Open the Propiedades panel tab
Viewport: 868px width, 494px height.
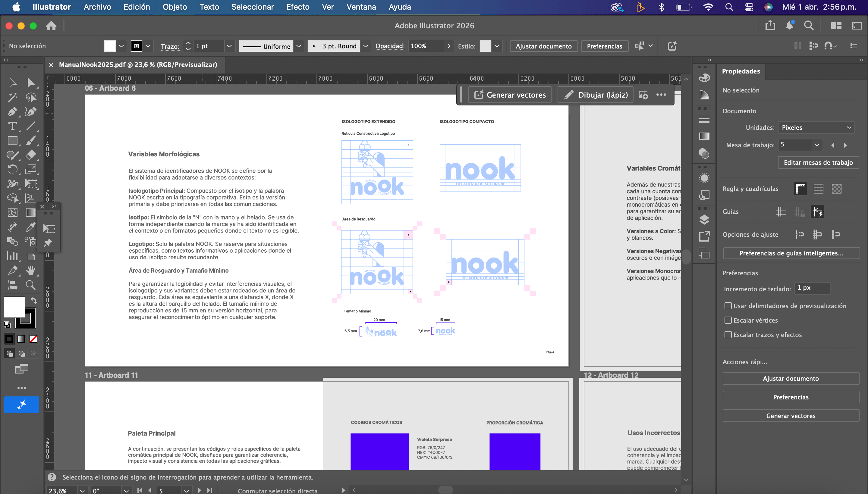coord(741,71)
